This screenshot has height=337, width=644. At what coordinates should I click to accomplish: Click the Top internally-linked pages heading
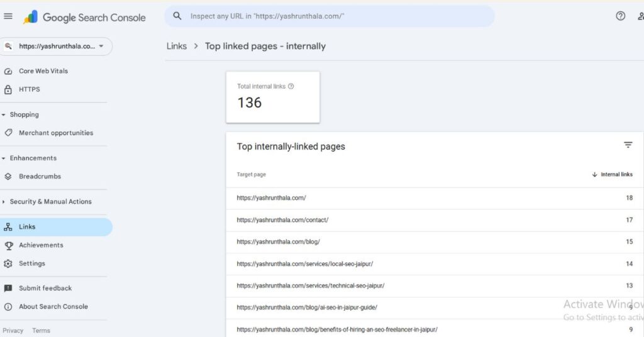[x=291, y=146]
